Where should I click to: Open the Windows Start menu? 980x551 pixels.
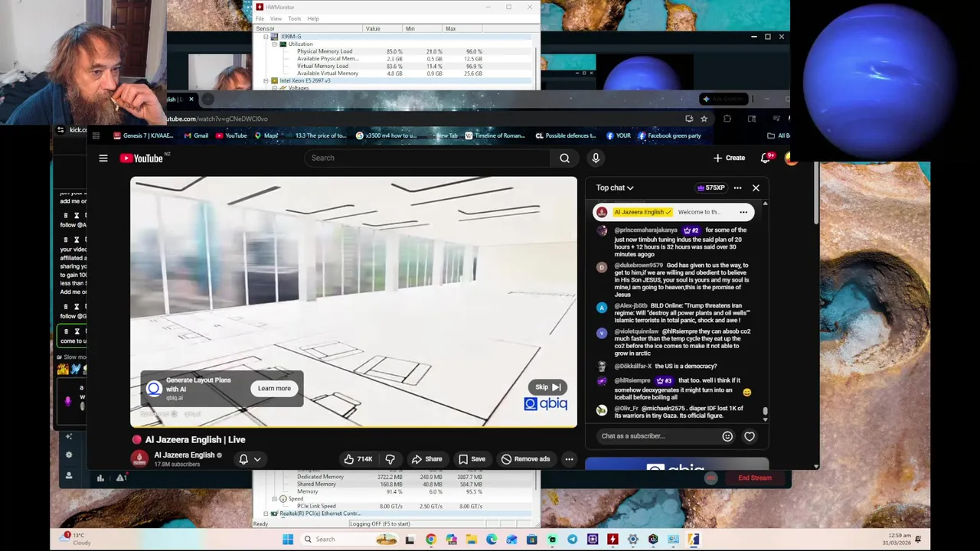[x=288, y=540]
